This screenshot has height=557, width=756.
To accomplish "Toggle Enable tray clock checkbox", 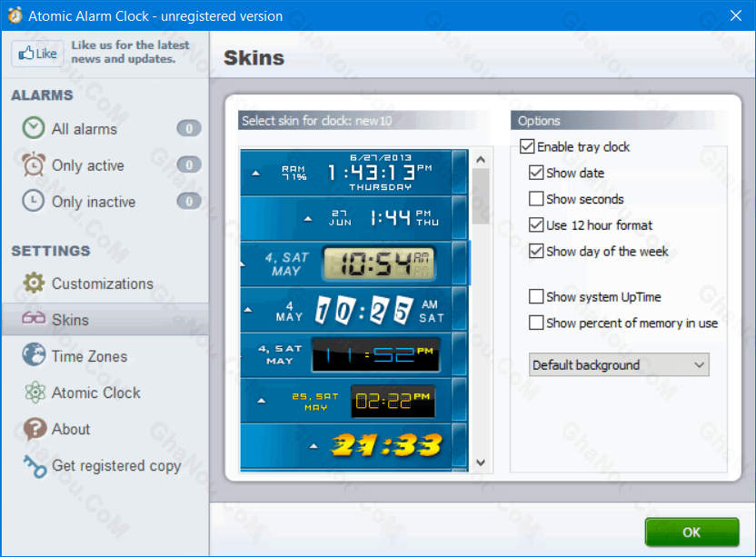I will pyautogui.click(x=527, y=146).
